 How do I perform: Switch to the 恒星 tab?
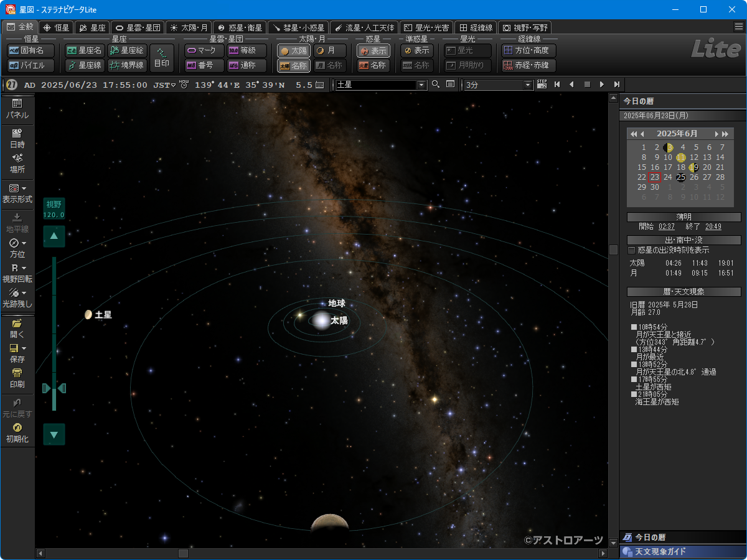coord(56,27)
